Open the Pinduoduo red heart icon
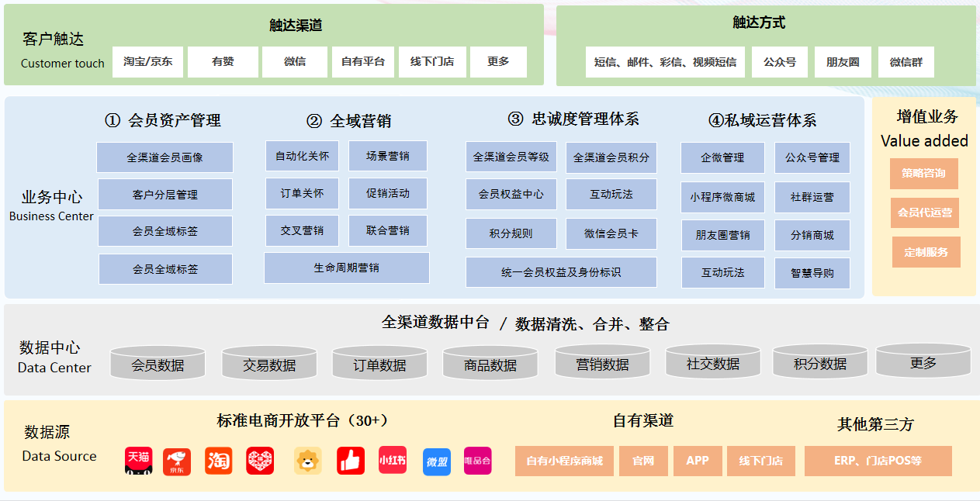Viewport: 980px width, 501px height. 260,461
